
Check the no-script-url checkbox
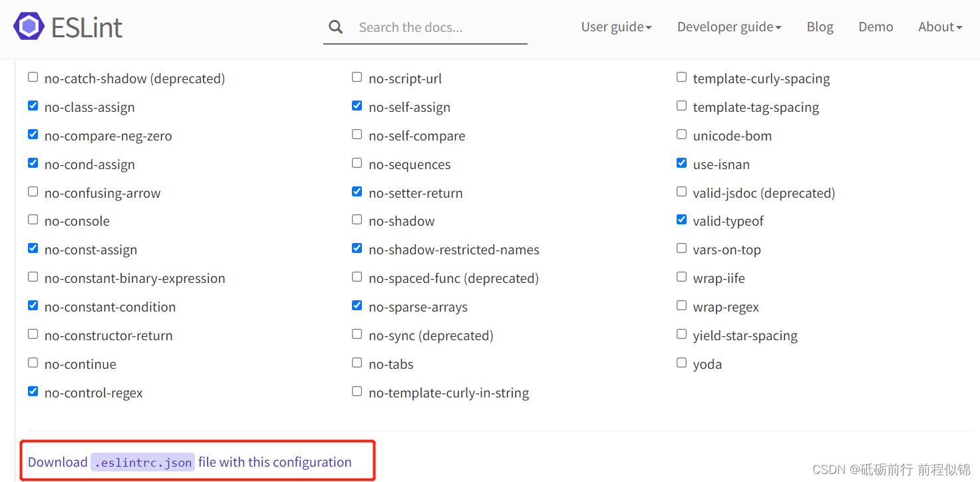pyautogui.click(x=357, y=77)
